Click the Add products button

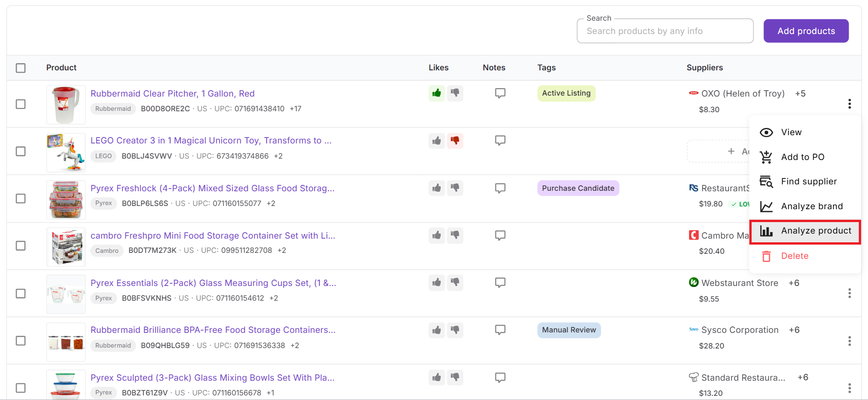pos(806,31)
